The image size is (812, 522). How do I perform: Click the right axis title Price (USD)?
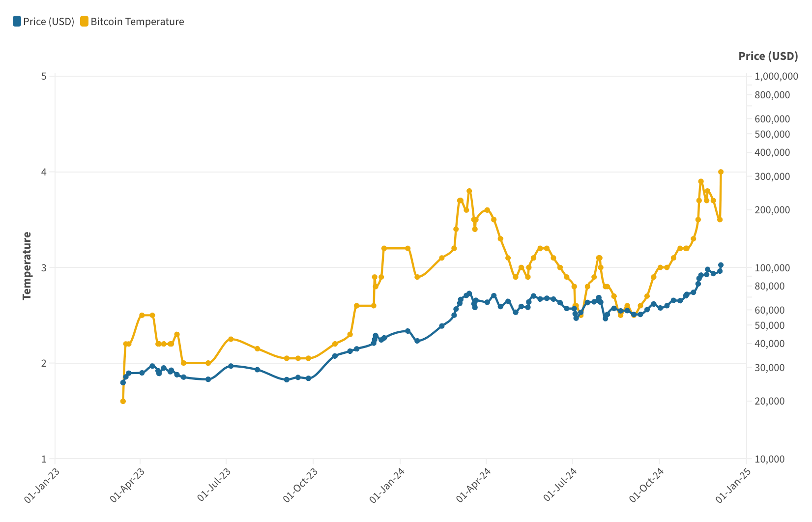[x=768, y=56]
